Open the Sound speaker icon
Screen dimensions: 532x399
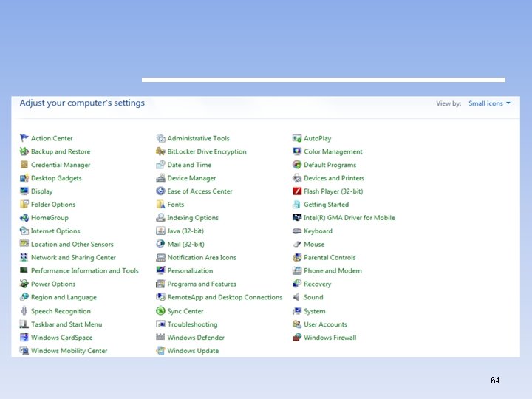tap(297, 297)
